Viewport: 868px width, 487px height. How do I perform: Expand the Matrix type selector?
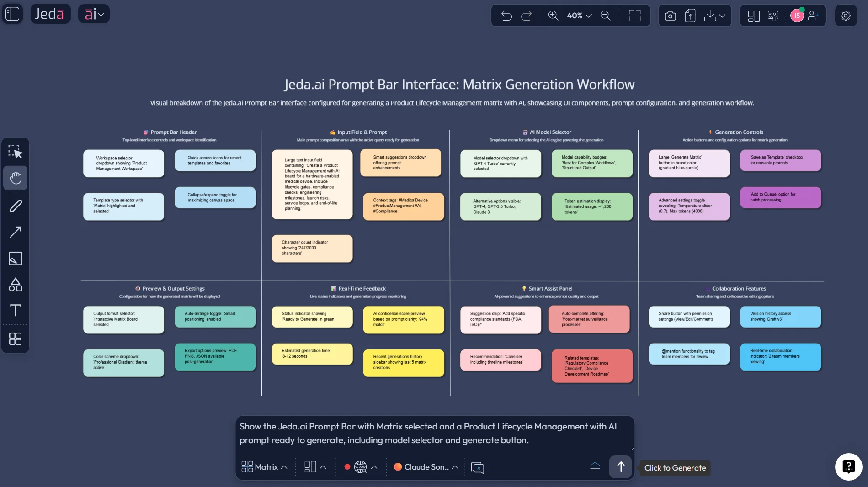264,467
